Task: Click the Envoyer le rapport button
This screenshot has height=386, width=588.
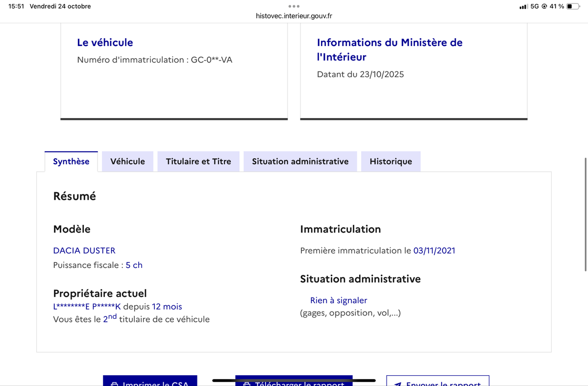Action: (438, 381)
